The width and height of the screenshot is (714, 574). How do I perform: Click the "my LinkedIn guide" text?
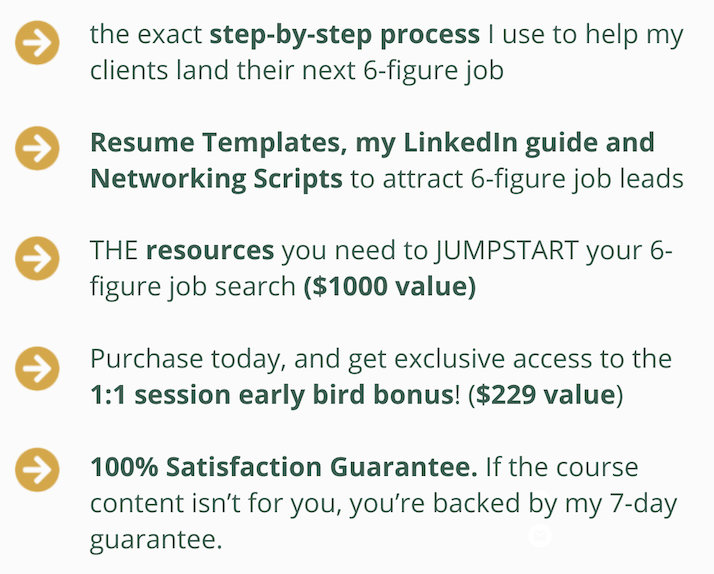coord(466,143)
